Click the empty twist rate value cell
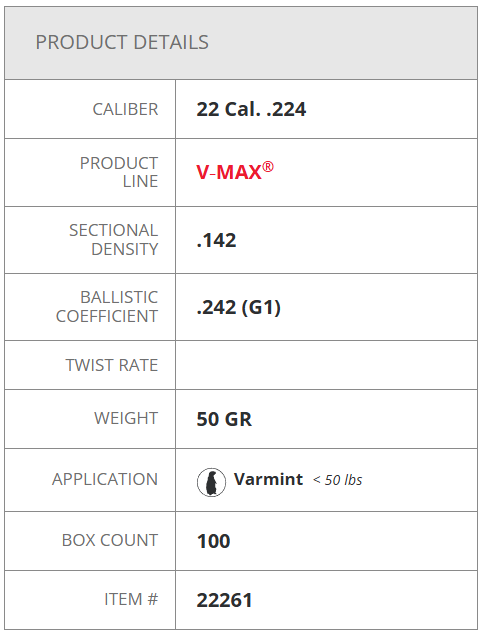This screenshot has height=632, width=480. (326, 365)
